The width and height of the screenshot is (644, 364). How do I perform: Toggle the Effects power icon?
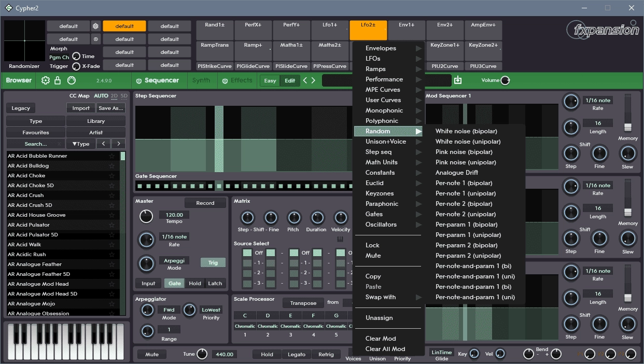click(225, 81)
